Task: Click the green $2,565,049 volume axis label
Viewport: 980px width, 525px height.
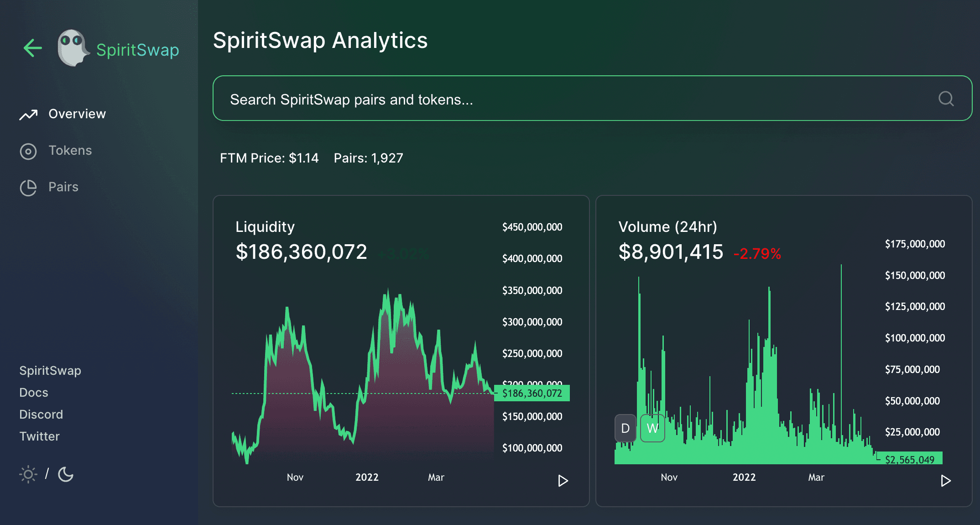Action: [910, 459]
